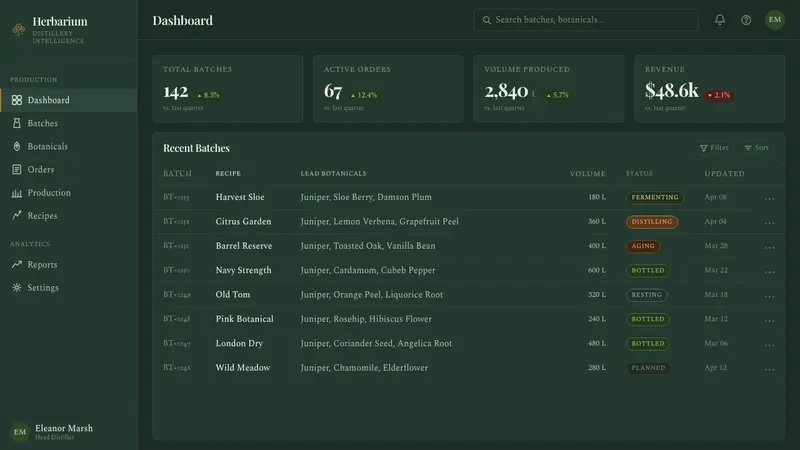Go to the Batches page

coord(68,123)
